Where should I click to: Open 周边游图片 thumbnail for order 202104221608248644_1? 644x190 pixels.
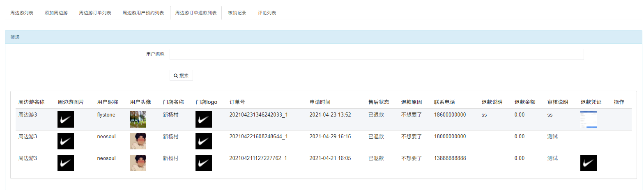tap(66, 141)
